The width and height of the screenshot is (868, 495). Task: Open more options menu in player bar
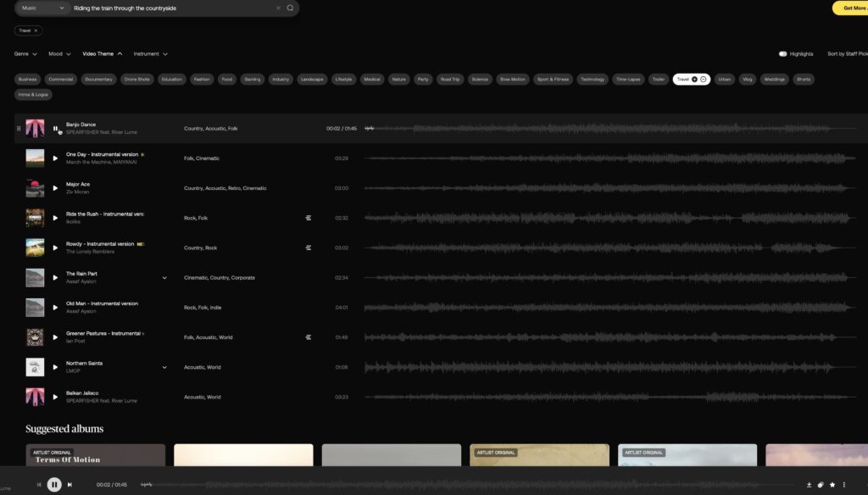[844, 485]
